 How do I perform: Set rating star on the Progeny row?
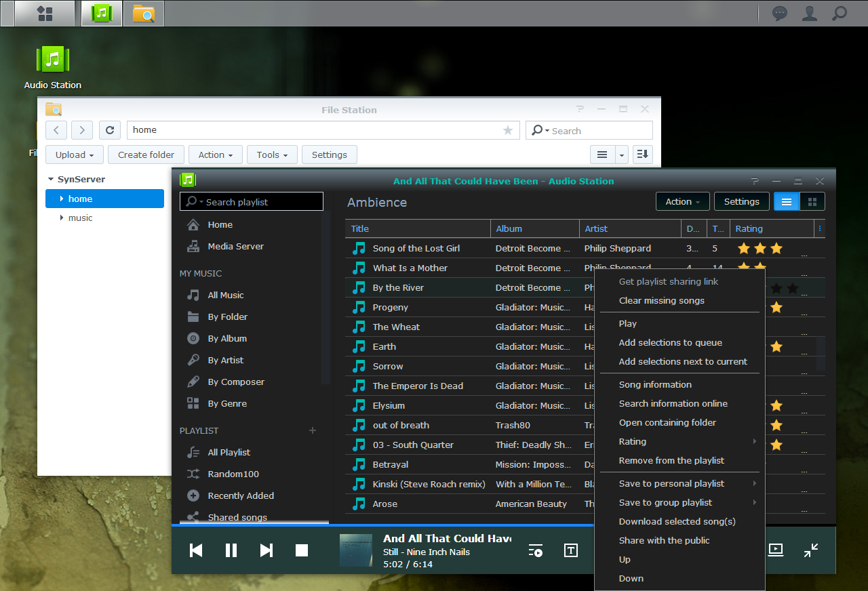pyautogui.click(x=776, y=307)
